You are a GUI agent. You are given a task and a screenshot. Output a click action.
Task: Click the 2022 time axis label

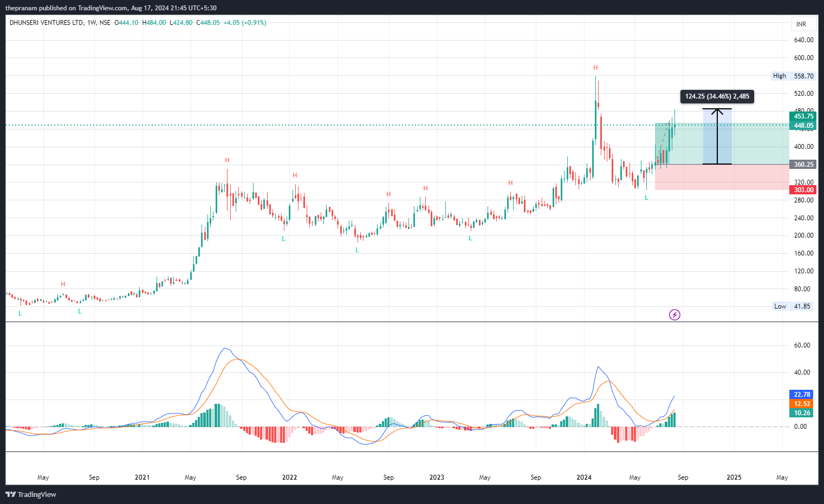(x=289, y=477)
